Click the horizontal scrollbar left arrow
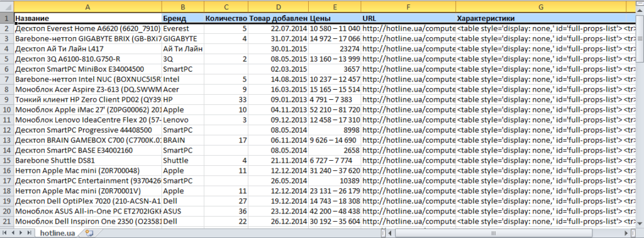This screenshot has width=644, height=238. click(x=390, y=233)
